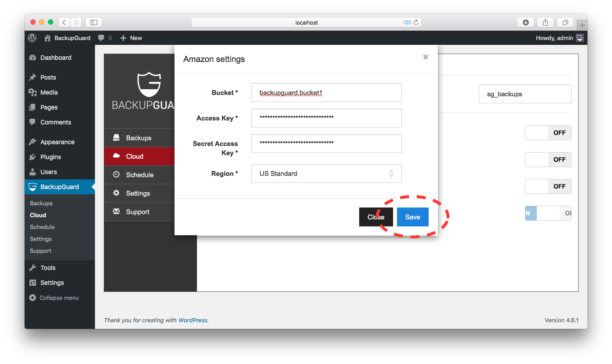This screenshot has width=612, height=364.
Task: Toggle the partially hidden Amazon switch
Action: point(548,213)
